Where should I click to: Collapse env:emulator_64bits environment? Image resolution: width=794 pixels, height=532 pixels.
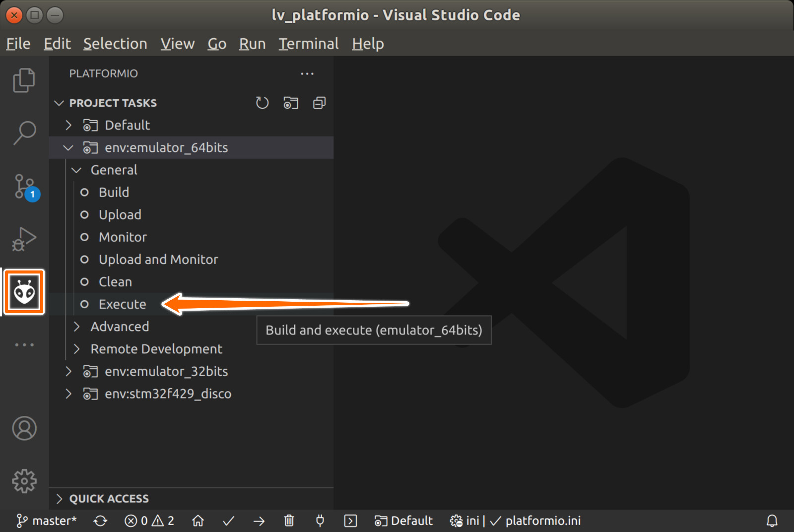[191, 147]
